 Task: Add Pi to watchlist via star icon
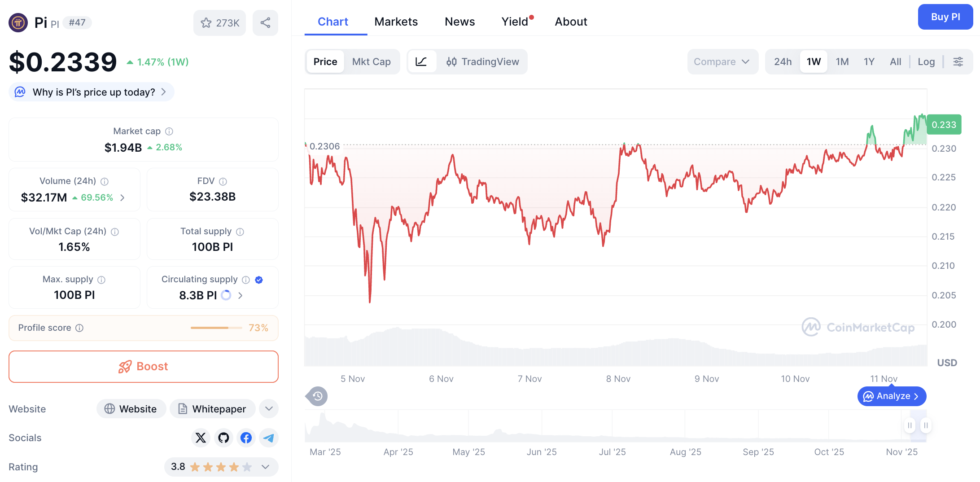206,22
